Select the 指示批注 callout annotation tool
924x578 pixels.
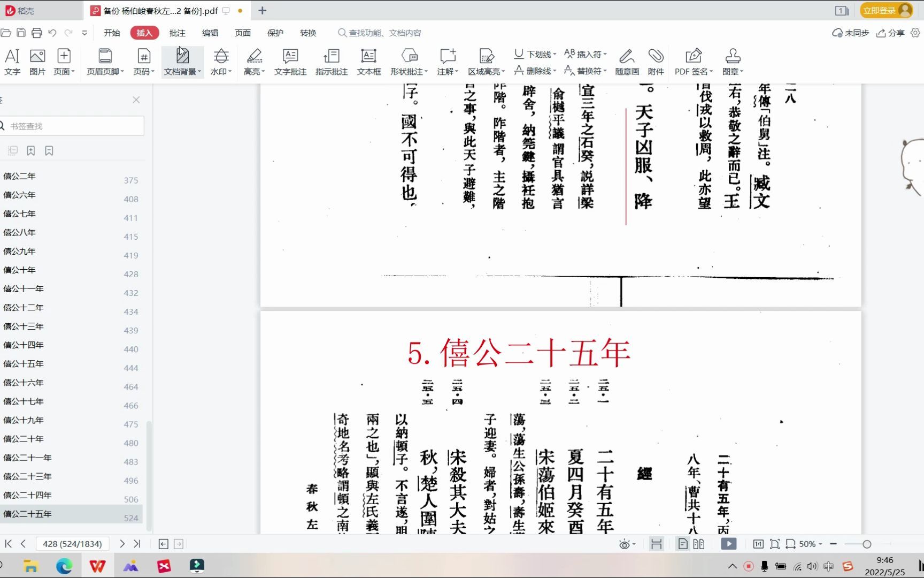(332, 62)
